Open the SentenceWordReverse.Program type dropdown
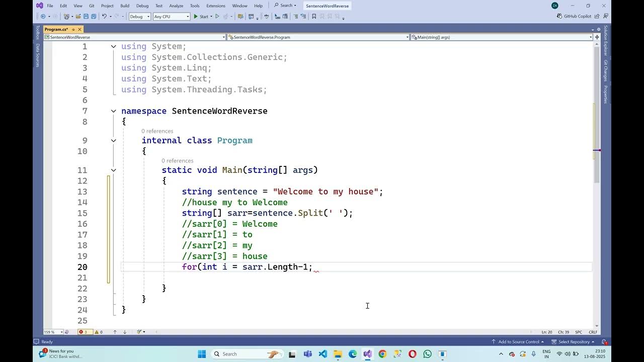 pos(318,37)
